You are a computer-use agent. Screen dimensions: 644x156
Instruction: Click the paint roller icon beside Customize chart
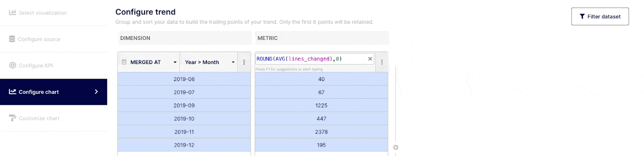(12, 118)
